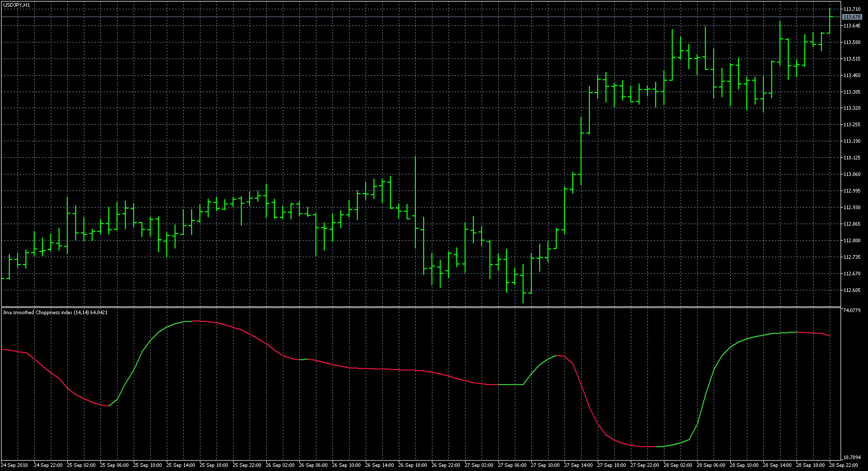Click the 28 Sep 06:00 time label

[x=711, y=465]
